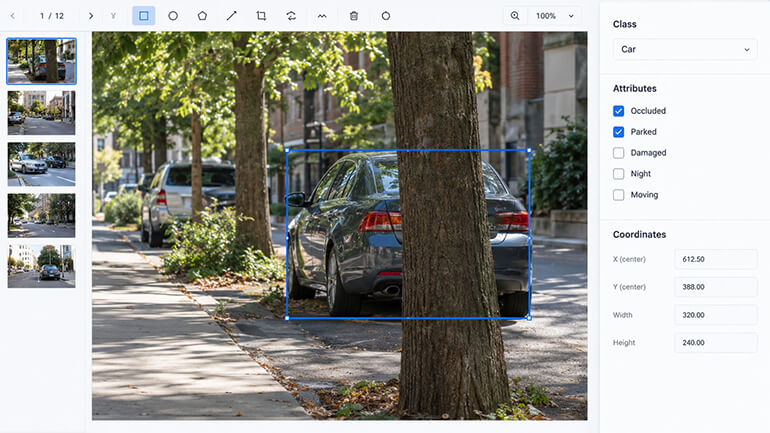This screenshot has width=770, height=433.
Task: Click the top-left handle of bounding box
Action: coord(287,150)
